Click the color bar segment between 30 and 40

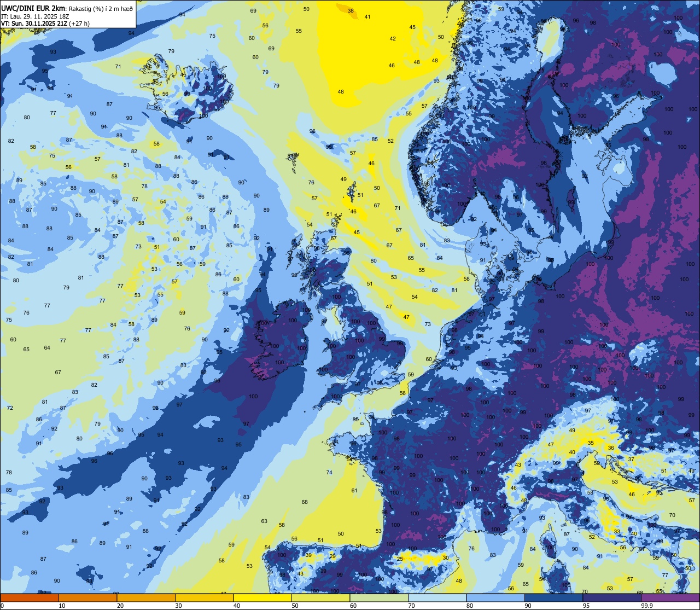(x=204, y=597)
